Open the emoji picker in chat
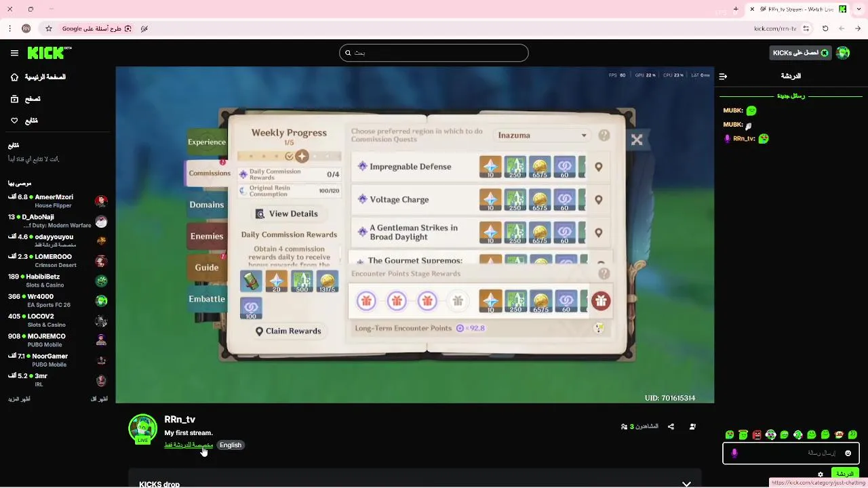This screenshot has height=488, width=868. pos(848,453)
